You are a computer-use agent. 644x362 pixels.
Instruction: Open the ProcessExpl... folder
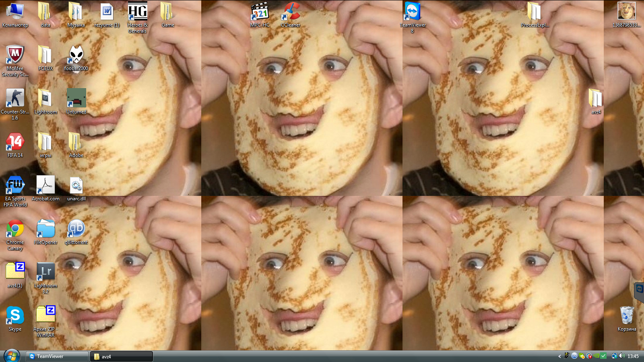click(535, 15)
